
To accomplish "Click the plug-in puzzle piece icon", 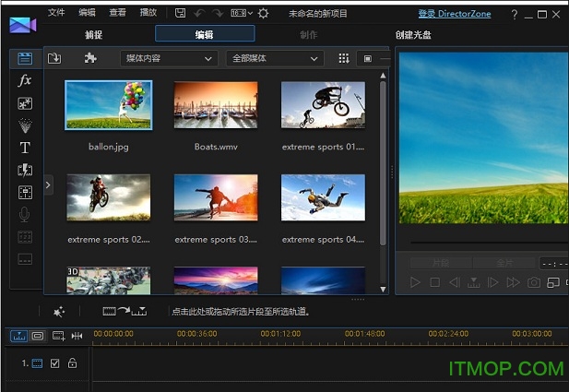I will tap(90, 58).
